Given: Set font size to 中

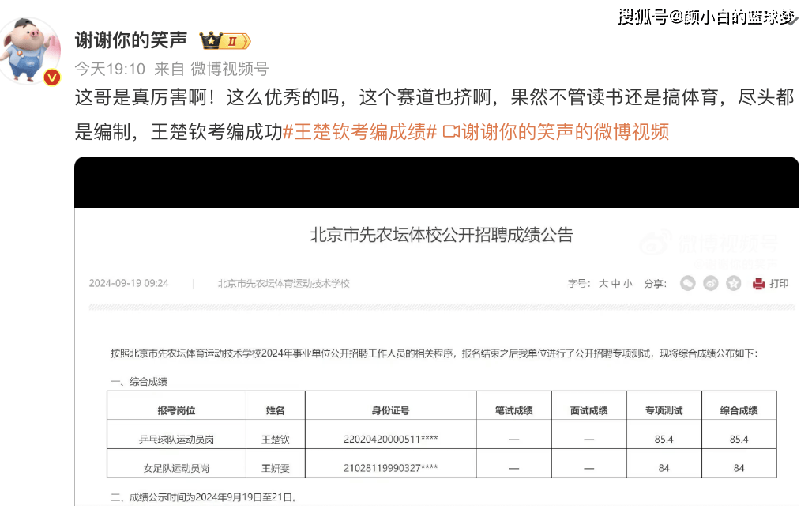Looking at the screenshot, I should 616,284.
